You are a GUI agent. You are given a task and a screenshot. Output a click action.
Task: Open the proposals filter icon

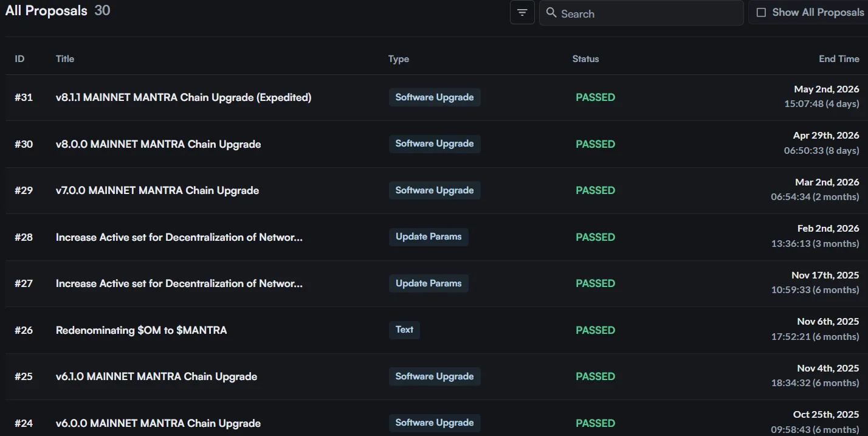pyautogui.click(x=522, y=13)
